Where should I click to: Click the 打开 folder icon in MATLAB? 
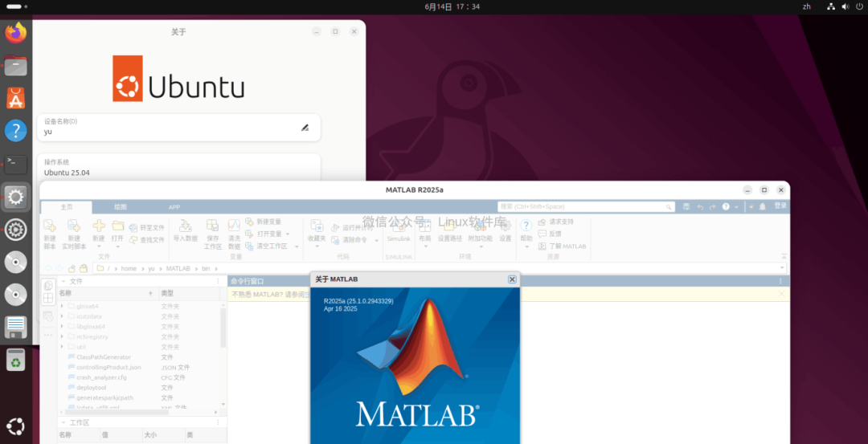117,226
